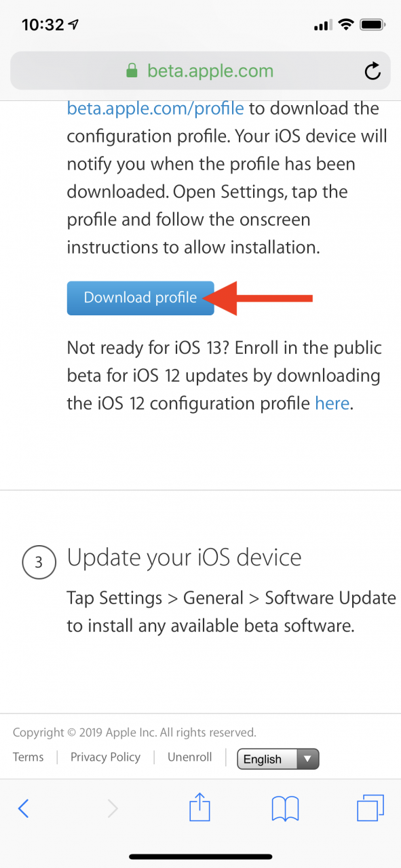Tap the Safari back arrow
401x868 pixels.
pos(23,808)
